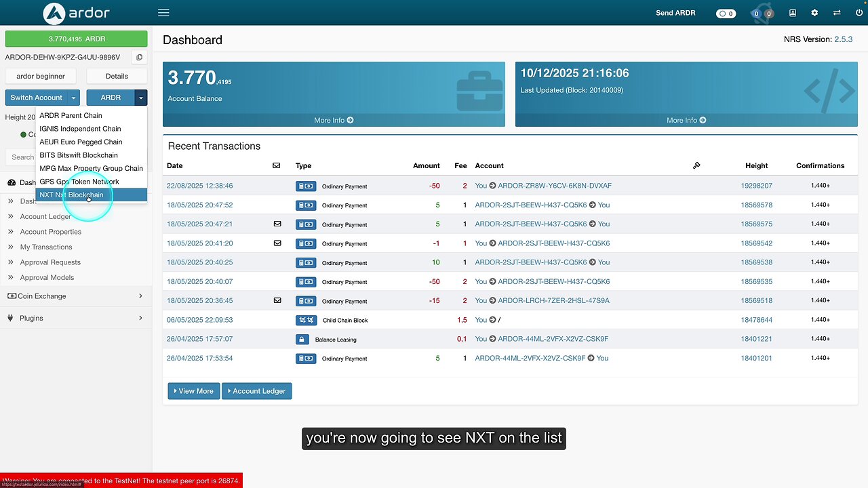Click payment type icon in 18/05/2025 20:41:20 row

pyautogui.click(x=306, y=243)
